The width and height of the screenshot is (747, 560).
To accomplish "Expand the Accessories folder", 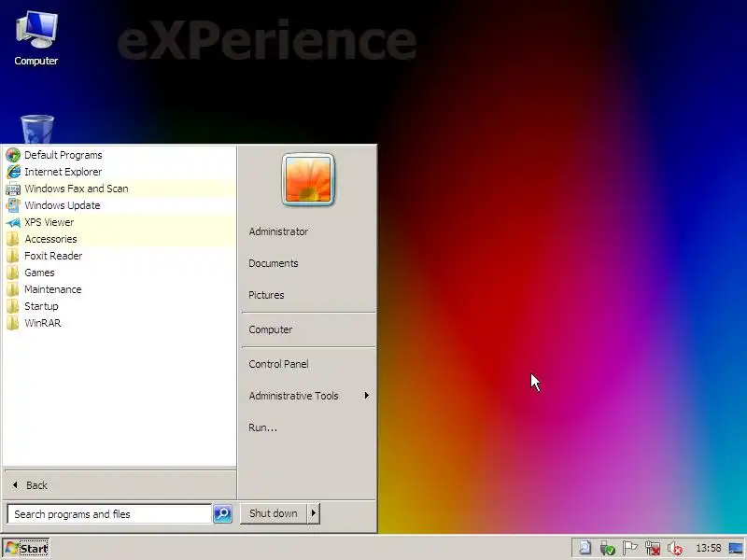I will 120,239.
